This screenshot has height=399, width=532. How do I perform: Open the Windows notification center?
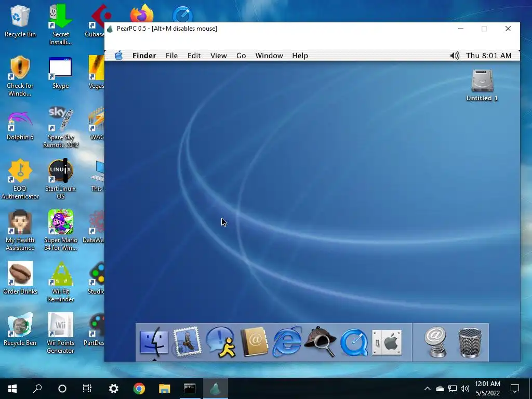tap(515, 389)
